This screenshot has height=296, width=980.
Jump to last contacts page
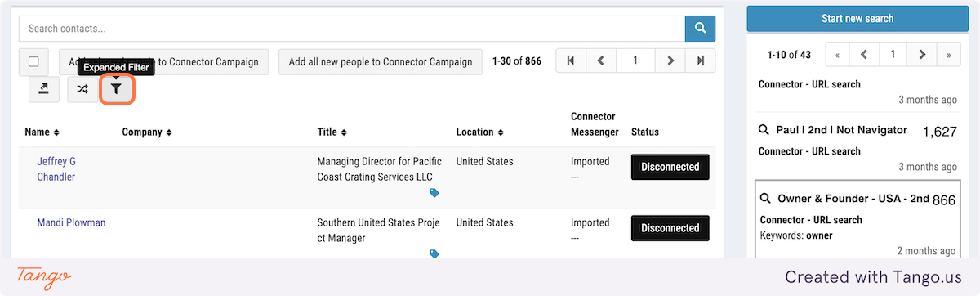[x=701, y=61]
